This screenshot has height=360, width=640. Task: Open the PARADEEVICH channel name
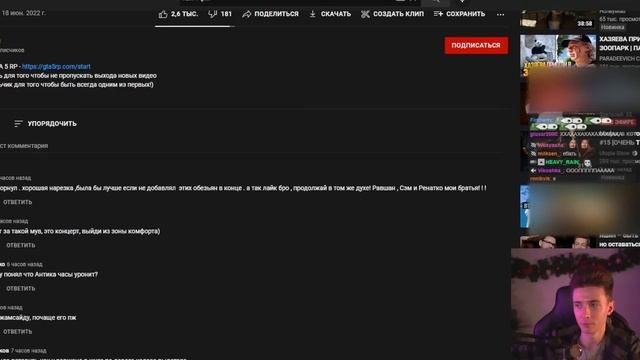click(619, 59)
